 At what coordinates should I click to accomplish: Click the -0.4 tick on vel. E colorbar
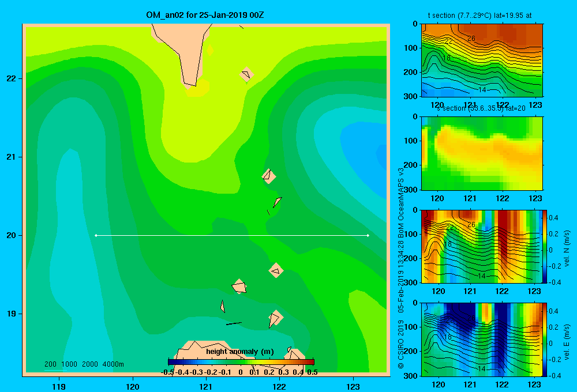pyautogui.click(x=554, y=375)
